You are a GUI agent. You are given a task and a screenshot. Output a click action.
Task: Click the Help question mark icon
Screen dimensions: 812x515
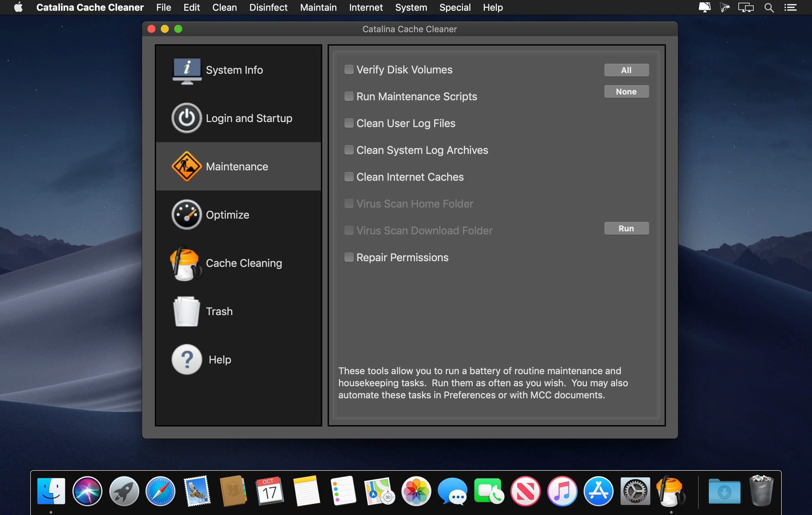coord(187,359)
